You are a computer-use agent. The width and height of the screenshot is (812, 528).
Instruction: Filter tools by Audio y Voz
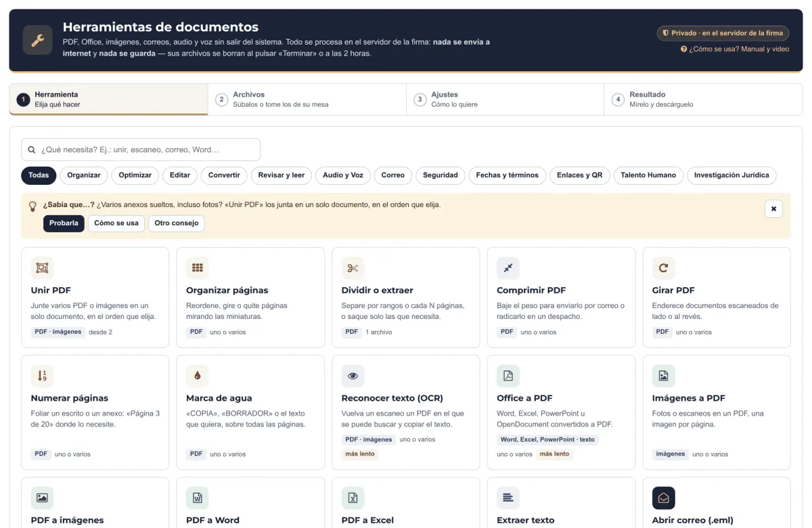coord(343,175)
